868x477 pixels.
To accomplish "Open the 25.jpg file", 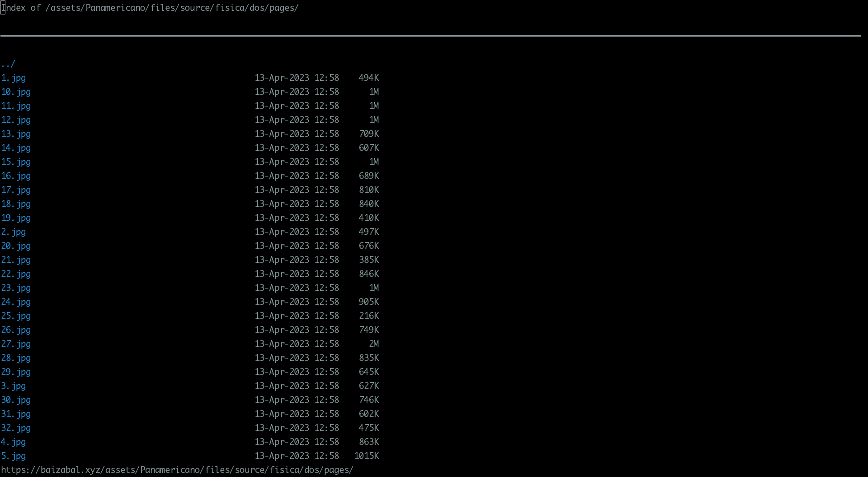I will pyautogui.click(x=16, y=316).
